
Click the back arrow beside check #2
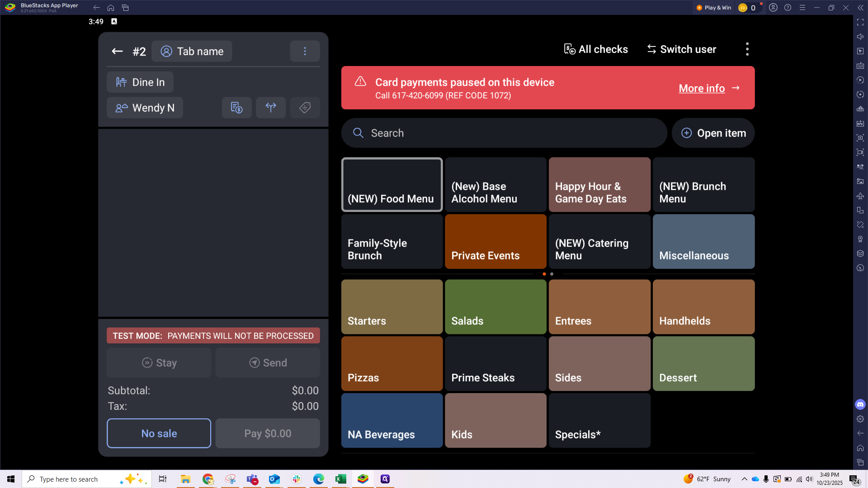click(x=117, y=52)
